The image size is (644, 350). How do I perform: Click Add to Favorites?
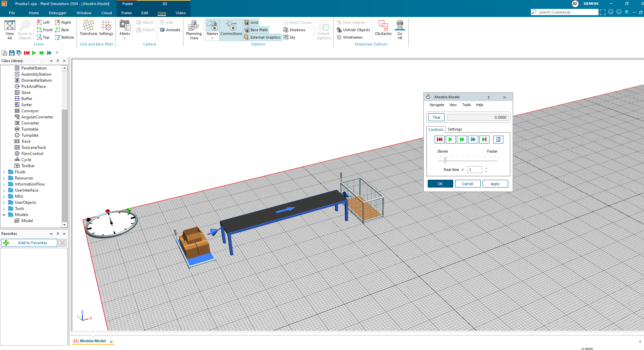[32, 242]
